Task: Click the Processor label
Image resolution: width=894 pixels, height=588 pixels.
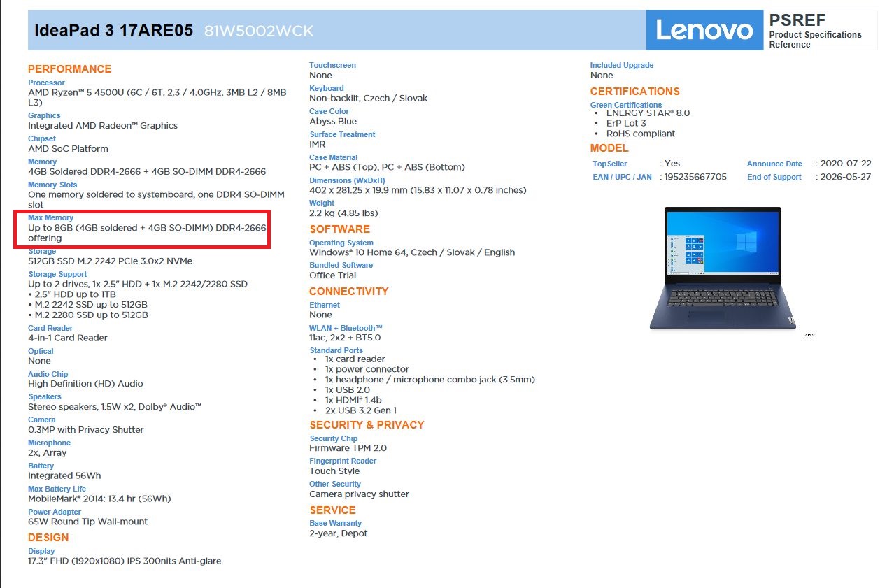Action: pos(46,83)
